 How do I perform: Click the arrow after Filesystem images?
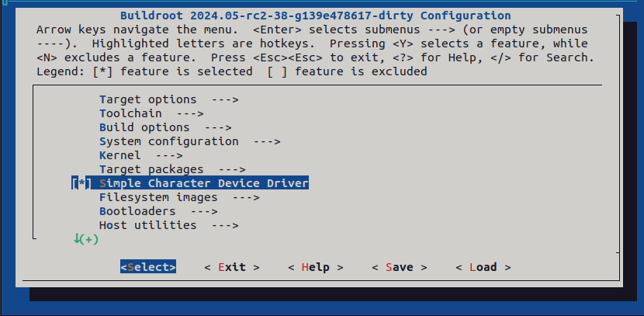click(246, 197)
